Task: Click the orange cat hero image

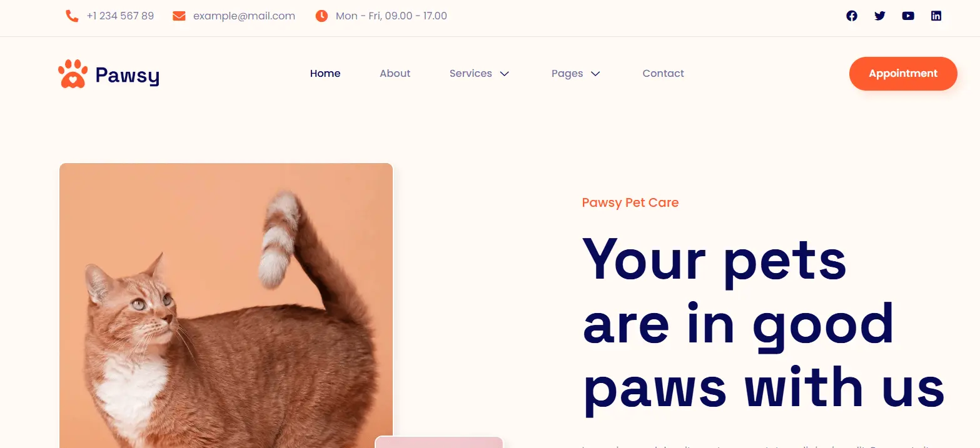Action: [226, 306]
